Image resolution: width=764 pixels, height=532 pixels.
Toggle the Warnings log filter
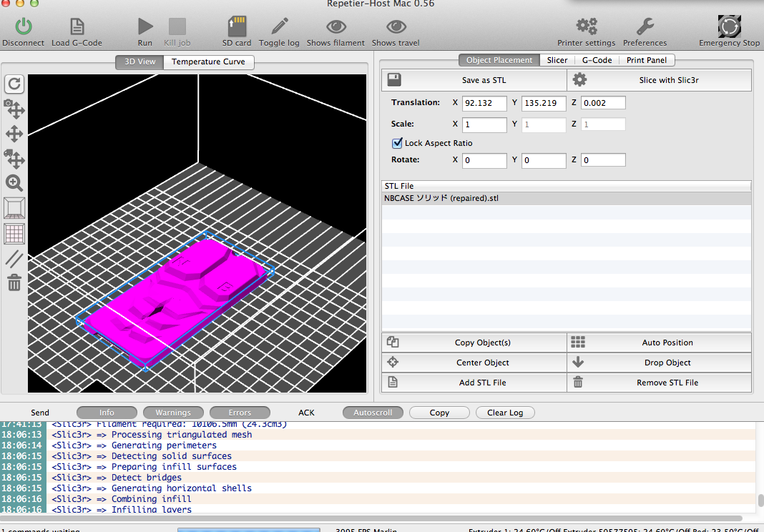(x=173, y=413)
